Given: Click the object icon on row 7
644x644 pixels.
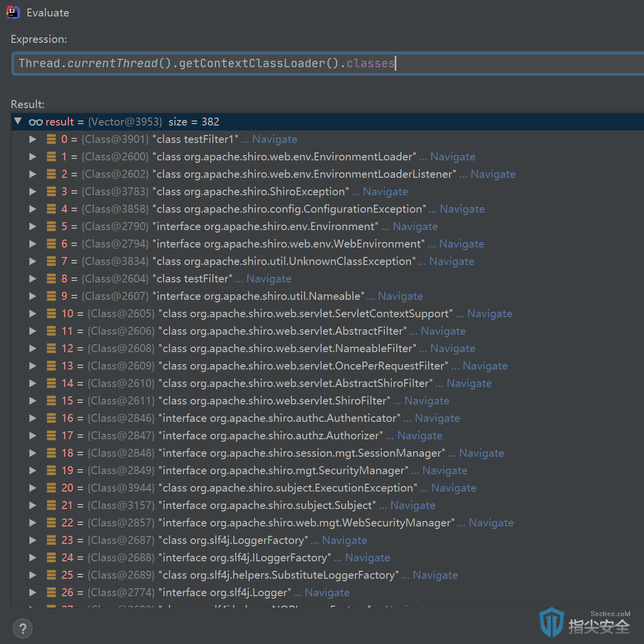Looking at the screenshot, I should pos(51,261).
